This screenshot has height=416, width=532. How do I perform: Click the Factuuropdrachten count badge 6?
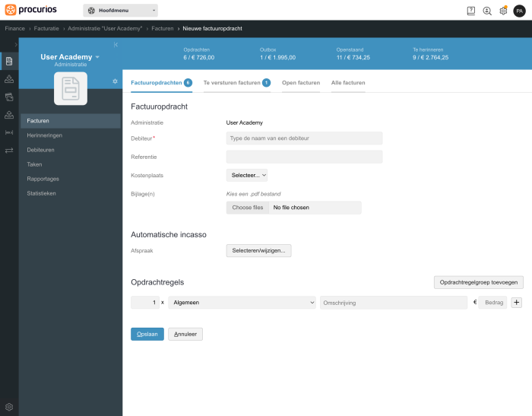click(188, 83)
